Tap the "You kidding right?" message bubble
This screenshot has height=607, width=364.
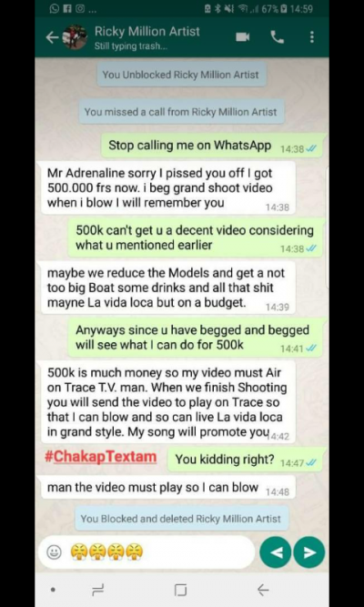(x=245, y=460)
